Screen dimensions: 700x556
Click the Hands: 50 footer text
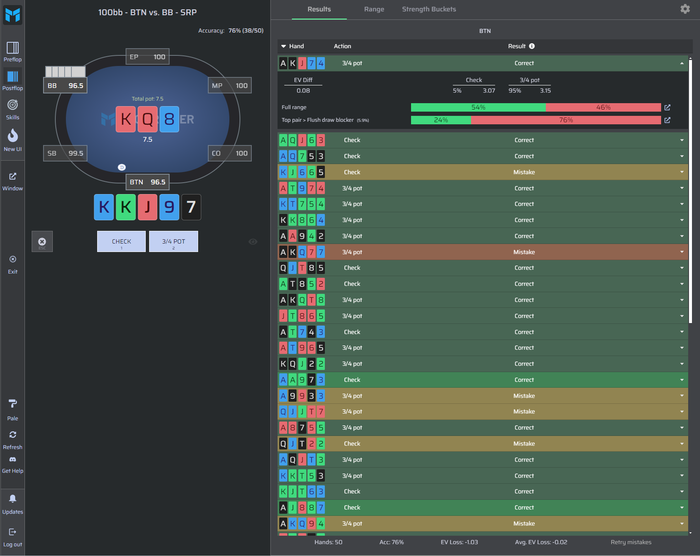[x=328, y=542]
